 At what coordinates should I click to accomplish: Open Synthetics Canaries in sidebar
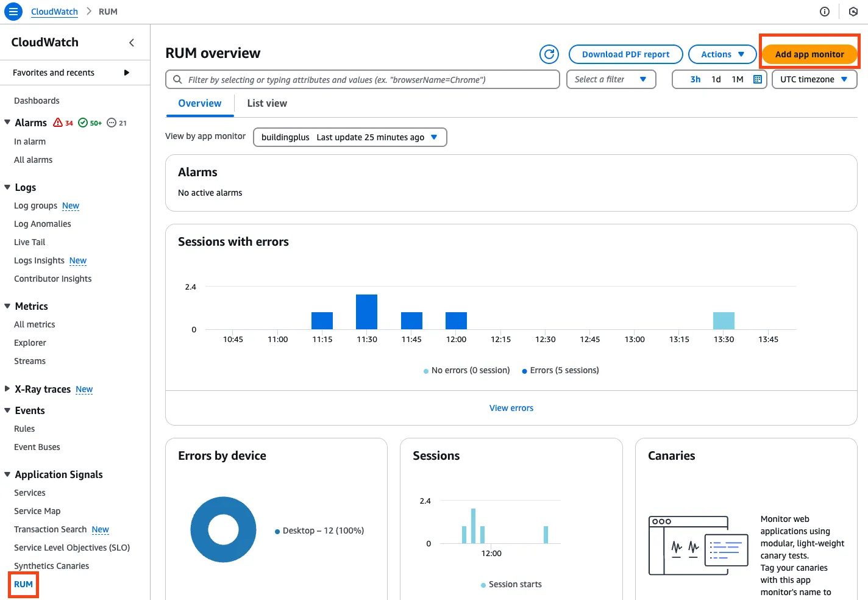[x=51, y=566]
